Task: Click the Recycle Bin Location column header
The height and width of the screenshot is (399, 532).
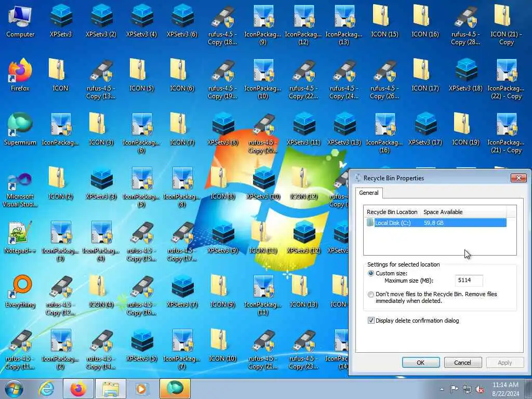Action: tap(392, 212)
